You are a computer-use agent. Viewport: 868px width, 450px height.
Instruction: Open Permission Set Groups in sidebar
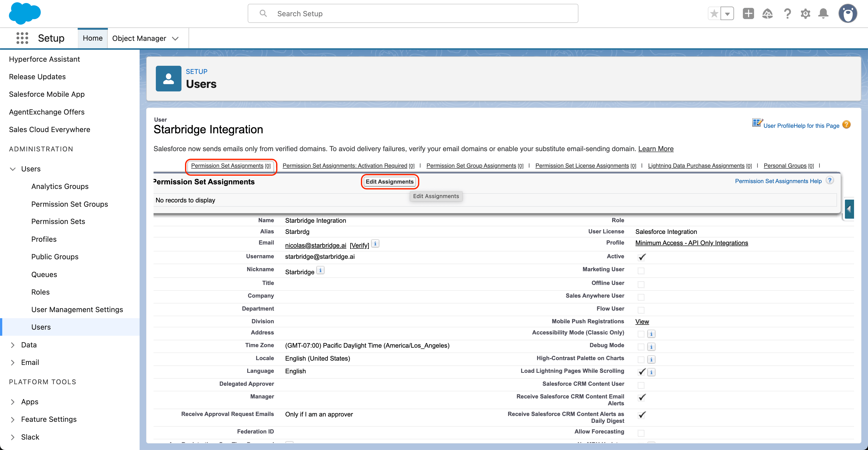(x=70, y=204)
